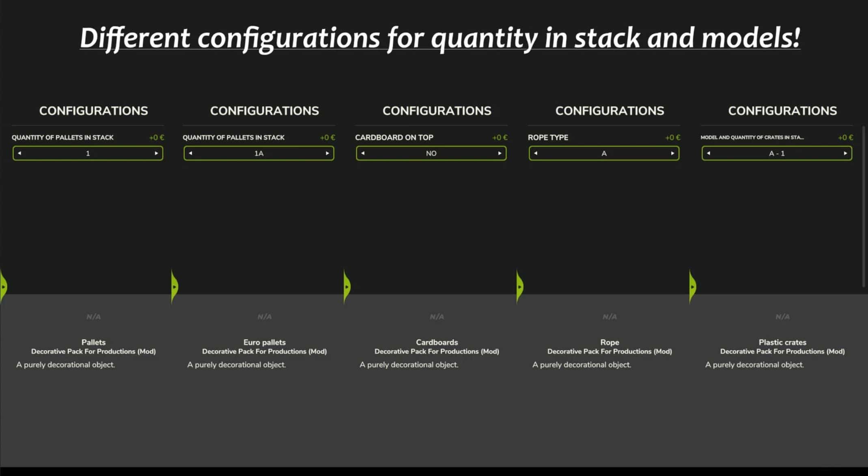This screenshot has height=476, width=868.
Task: Open the green side tab left of Plastic crates
Action: [692, 286]
